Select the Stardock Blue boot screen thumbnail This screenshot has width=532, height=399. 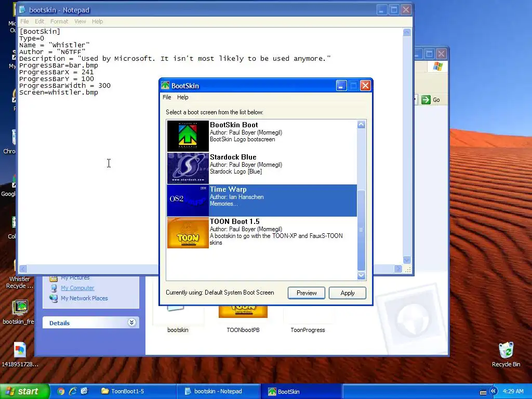point(188,168)
